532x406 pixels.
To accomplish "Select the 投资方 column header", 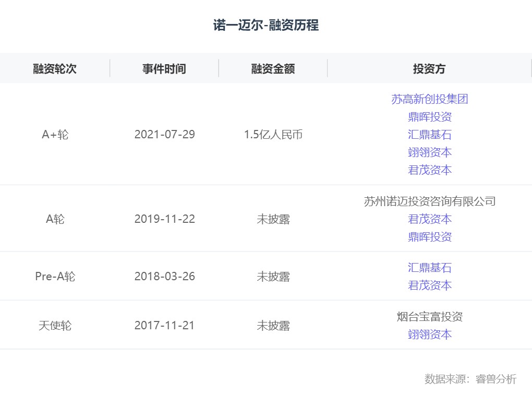I will click(x=429, y=68).
